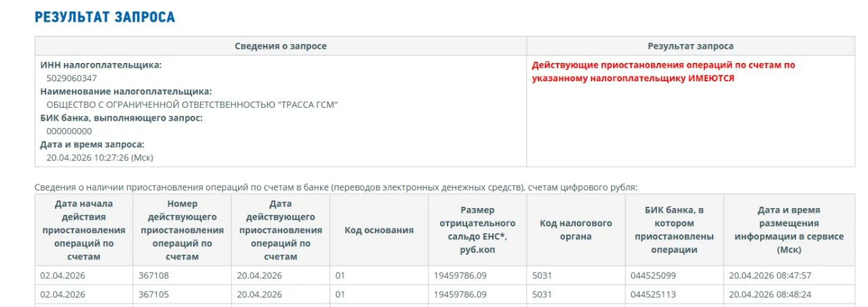
Task: Click suspension number 367105
Action: [154, 294]
